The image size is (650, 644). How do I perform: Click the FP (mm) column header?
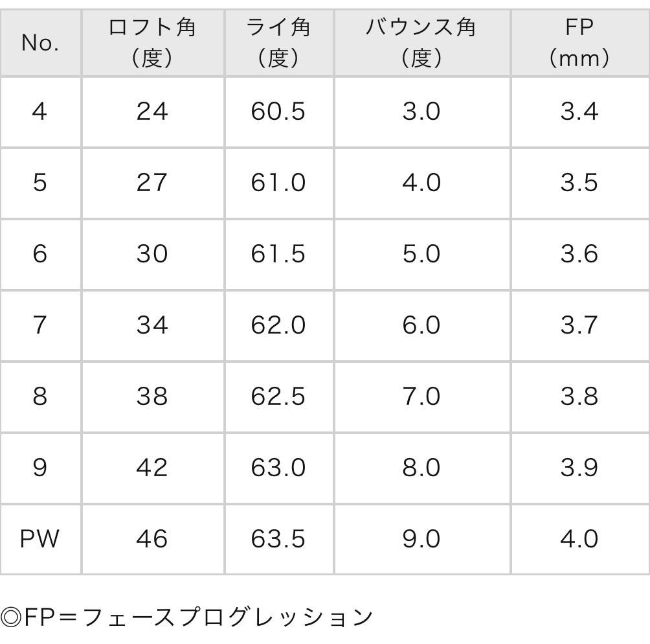point(579,43)
